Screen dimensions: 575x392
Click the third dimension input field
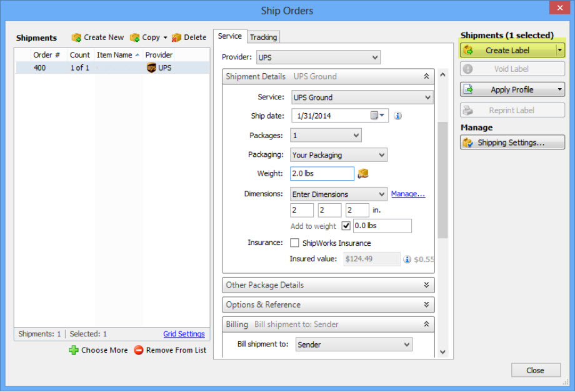coord(357,210)
